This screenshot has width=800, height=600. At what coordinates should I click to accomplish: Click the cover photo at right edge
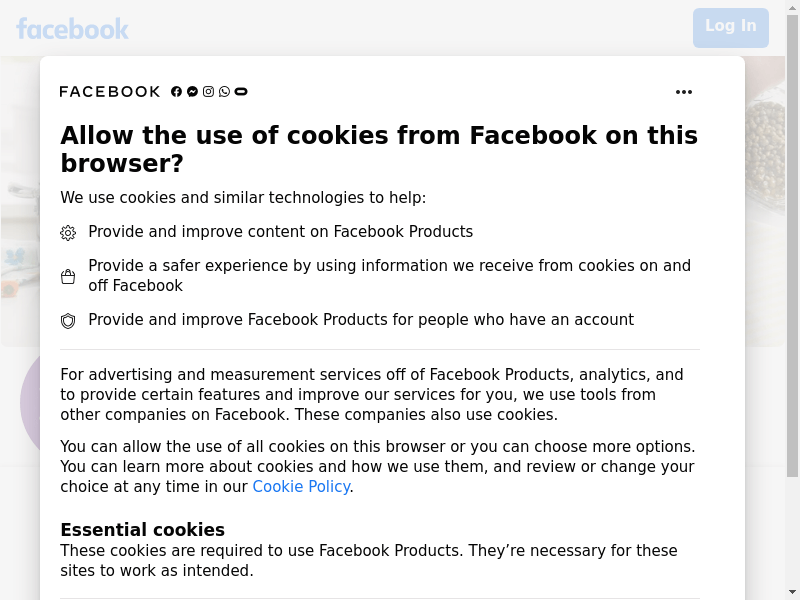click(765, 202)
